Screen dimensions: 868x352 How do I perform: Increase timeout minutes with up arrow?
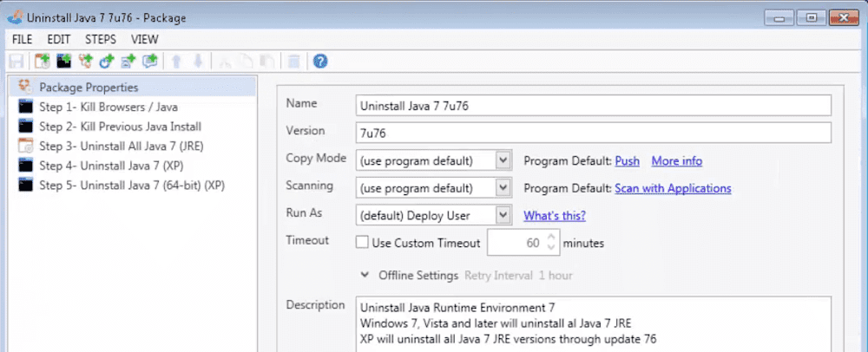(551, 237)
